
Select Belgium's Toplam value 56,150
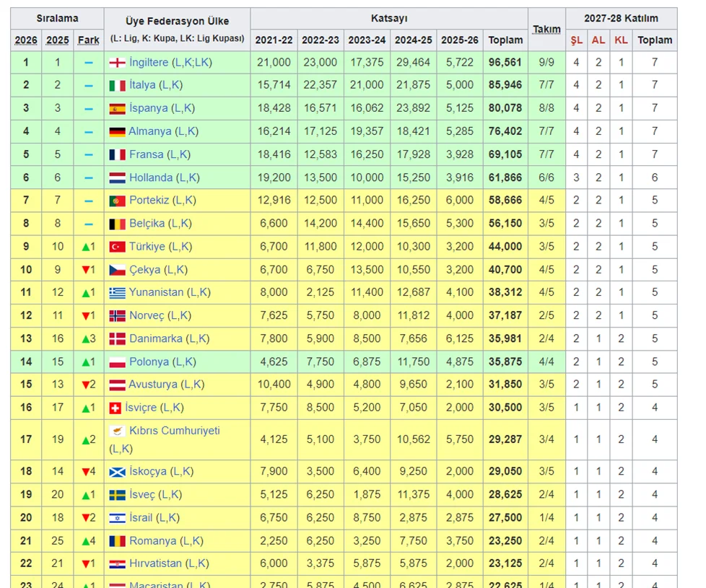coord(505,224)
